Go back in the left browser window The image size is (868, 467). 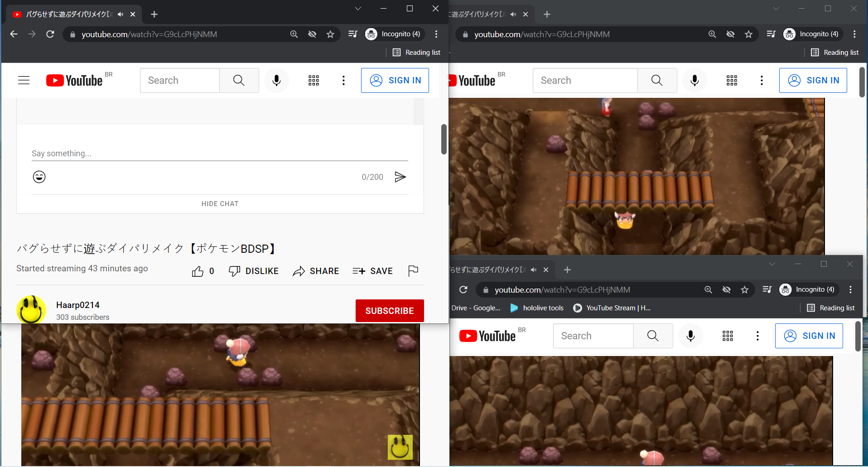coord(14,34)
